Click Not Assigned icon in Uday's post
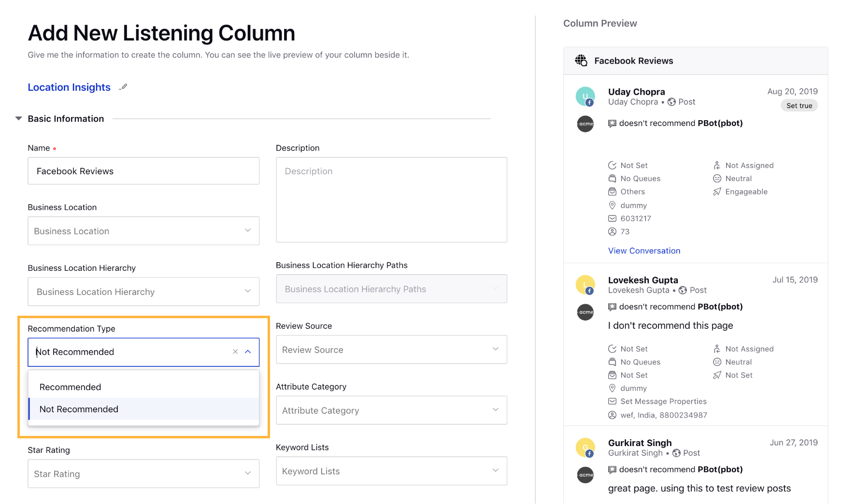 point(717,166)
